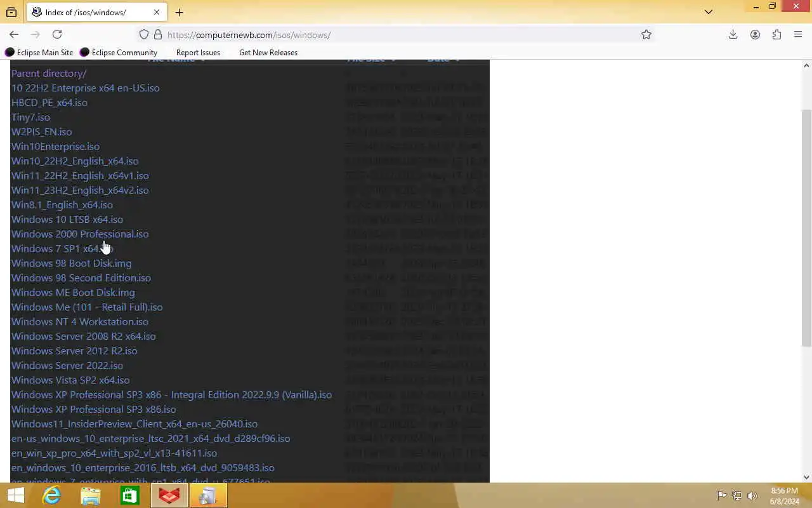
Task: Download en-us_windows_10_enterprise_ltsc_2021 iso
Action: [151, 438]
